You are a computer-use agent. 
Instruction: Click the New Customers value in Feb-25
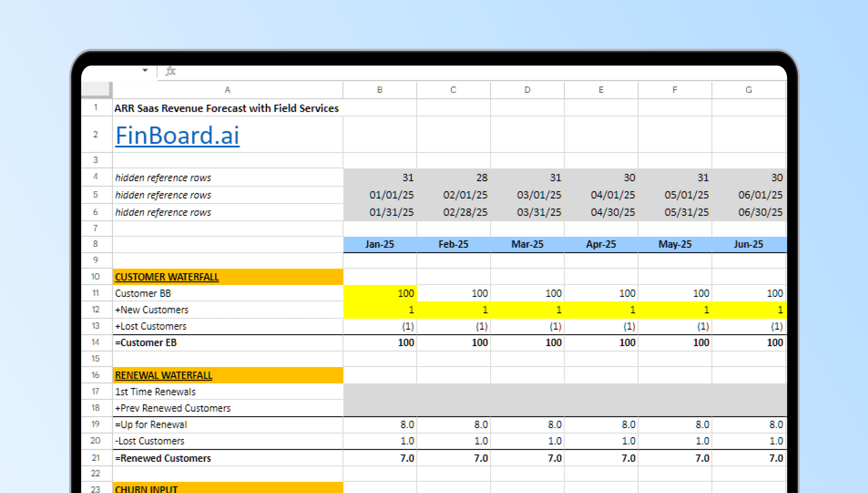[x=454, y=309]
